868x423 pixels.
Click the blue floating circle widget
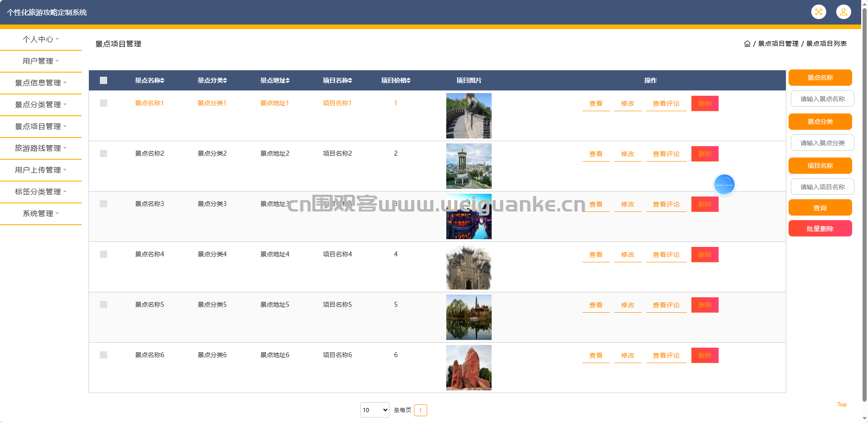point(724,185)
